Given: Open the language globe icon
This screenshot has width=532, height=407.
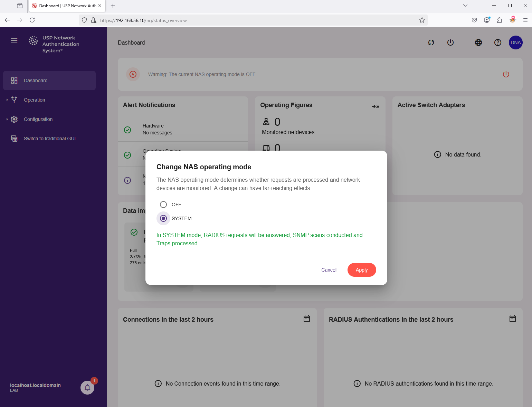Looking at the screenshot, I should pyautogui.click(x=478, y=42).
